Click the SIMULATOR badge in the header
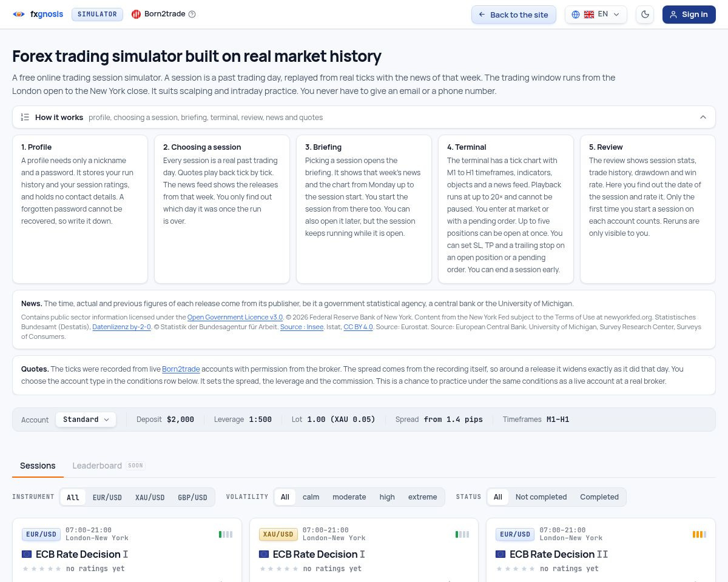Viewport: 728px width, 582px height. click(97, 14)
